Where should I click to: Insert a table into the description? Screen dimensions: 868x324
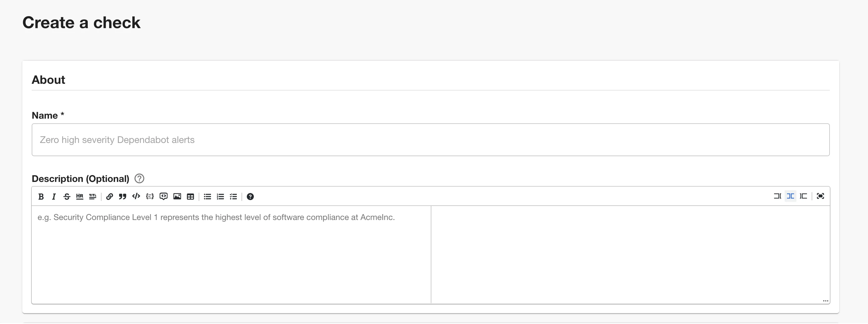click(x=190, y=197)
